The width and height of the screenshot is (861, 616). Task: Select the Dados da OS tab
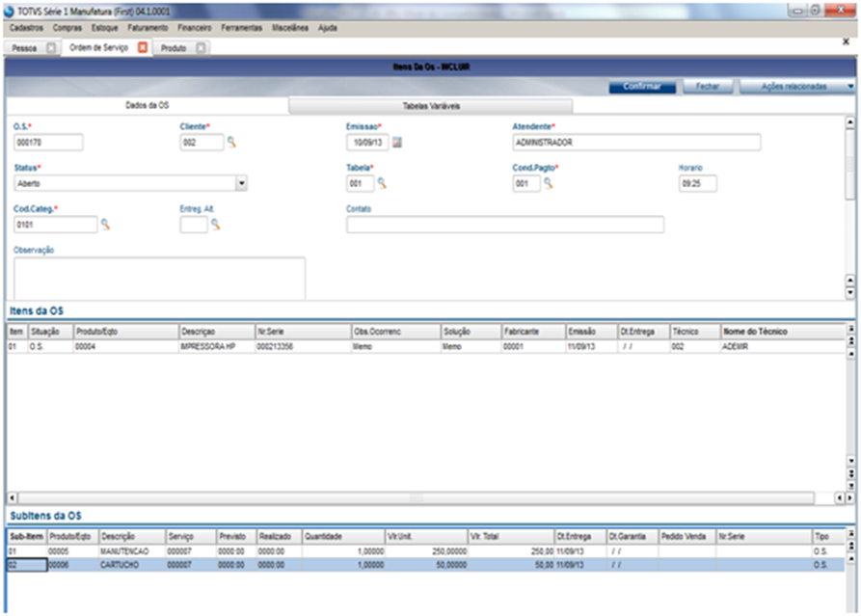point(148,105)
